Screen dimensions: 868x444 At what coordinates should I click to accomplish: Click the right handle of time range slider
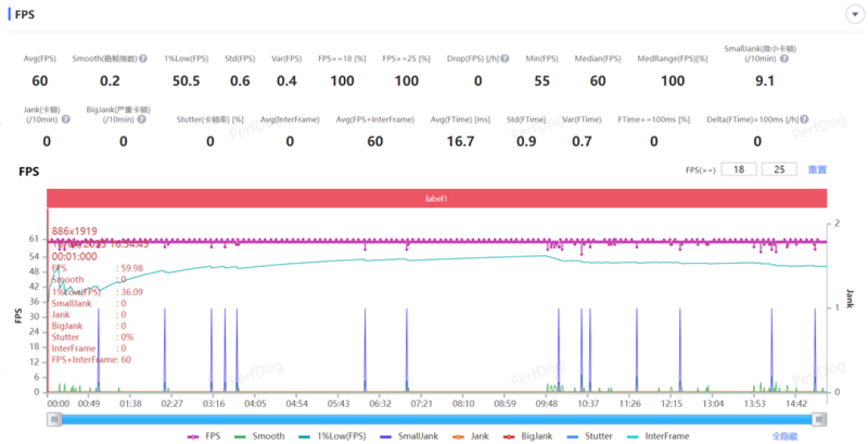pos(819,420)
